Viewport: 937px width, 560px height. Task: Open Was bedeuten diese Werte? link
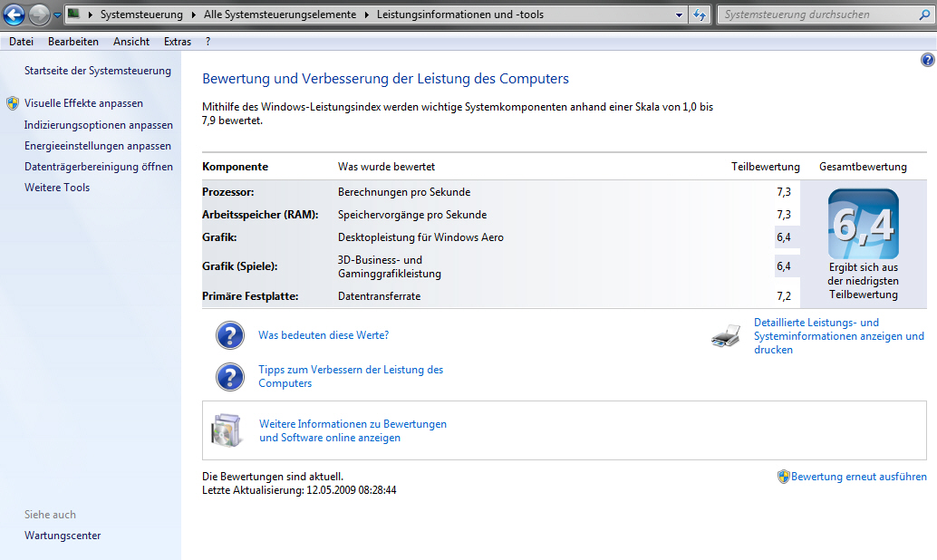click(x=324, y=335)
